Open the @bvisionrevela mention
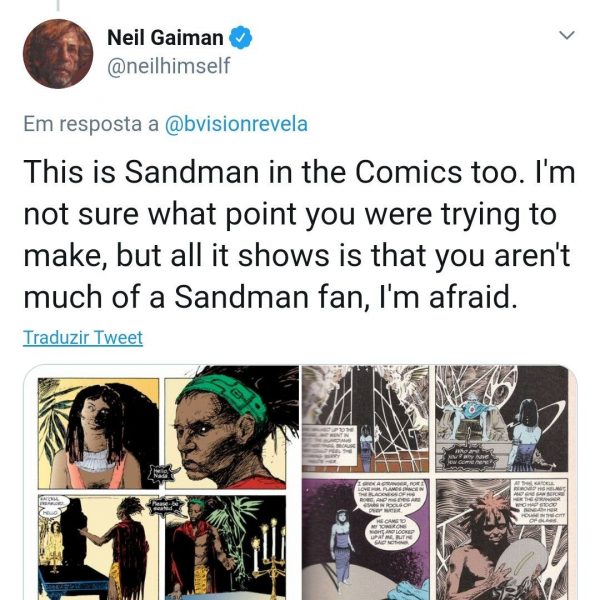Screen dimensions: 600x600 click(x=236, y=124)
